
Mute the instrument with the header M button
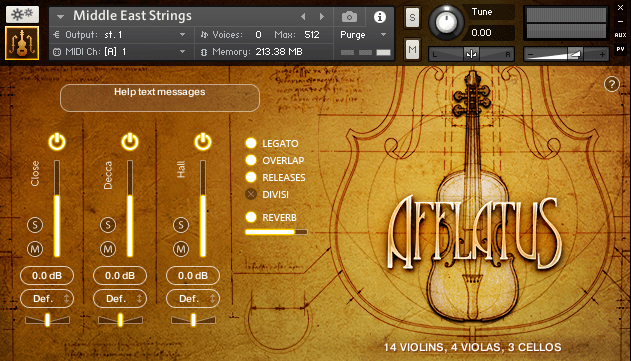[412, 50]
